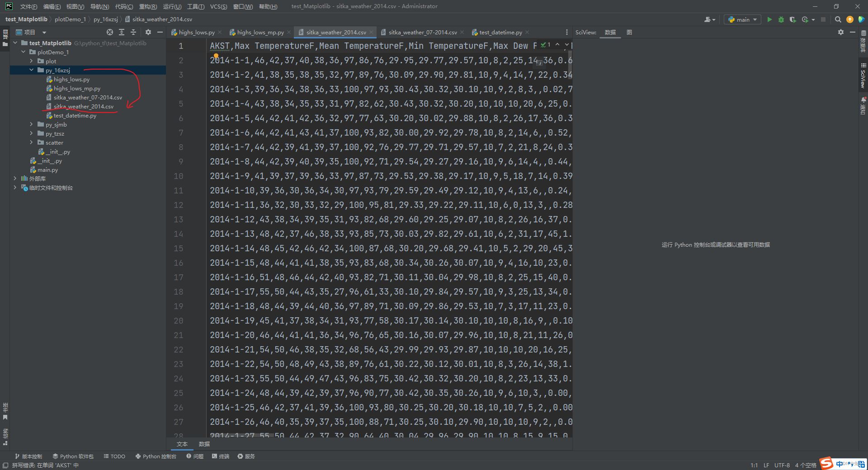Image resolution: width=868 pixels, height=470 pixels.
Task: Open profiler dropdown arrow in toolbar
Action: [x=813, y=19]
